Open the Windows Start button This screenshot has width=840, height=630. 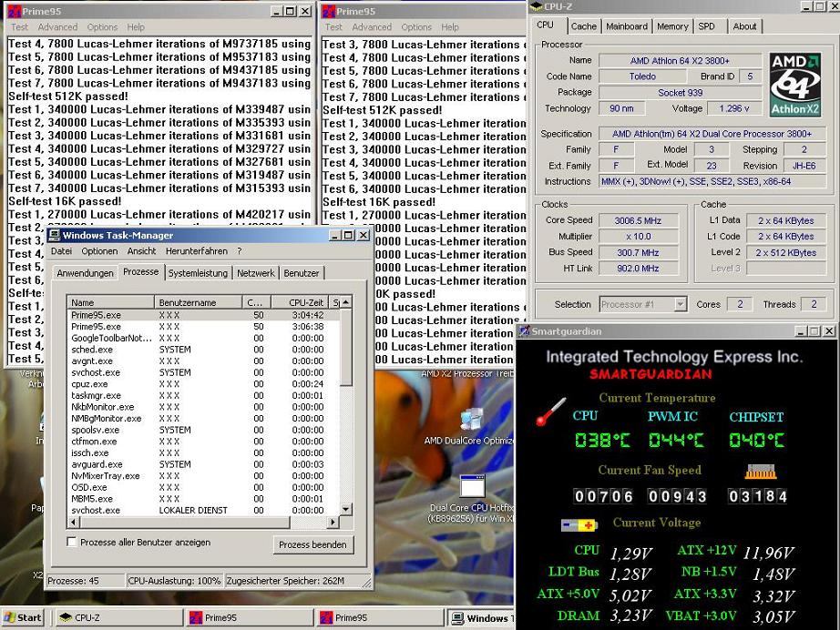pyautogui.click(x=23, y=617)
